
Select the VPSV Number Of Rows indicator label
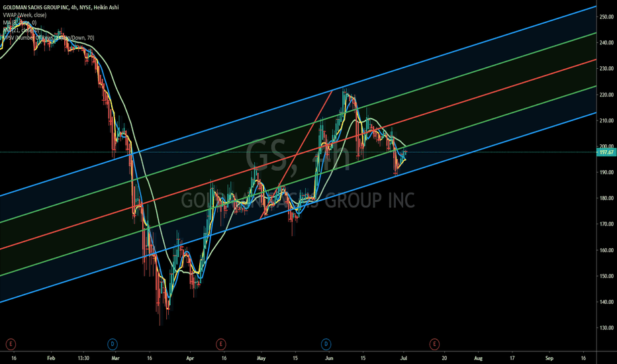click(x=48, y=38)
